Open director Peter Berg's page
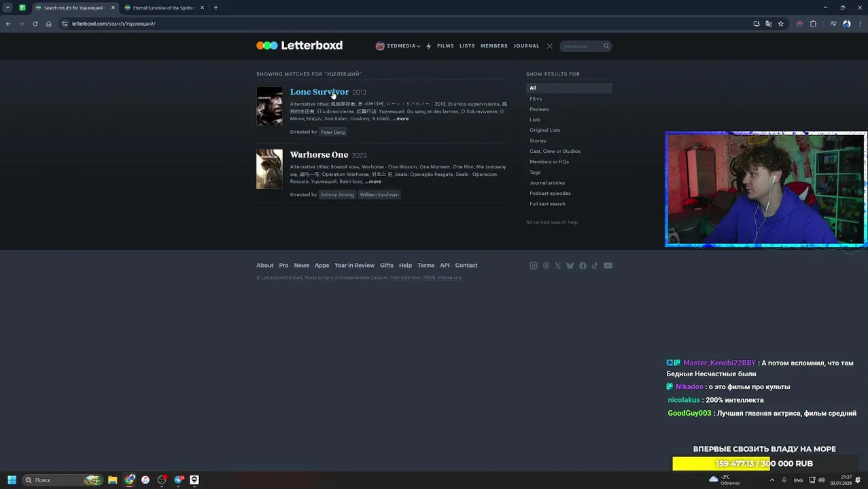The height and width of the screenshot is (489, 868). (x=332, y=132)
